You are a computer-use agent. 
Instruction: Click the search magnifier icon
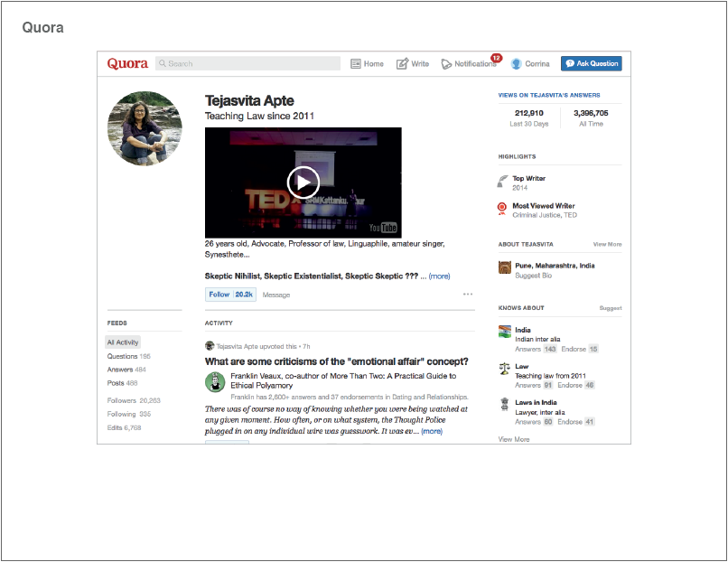click(x=162, y=63)
